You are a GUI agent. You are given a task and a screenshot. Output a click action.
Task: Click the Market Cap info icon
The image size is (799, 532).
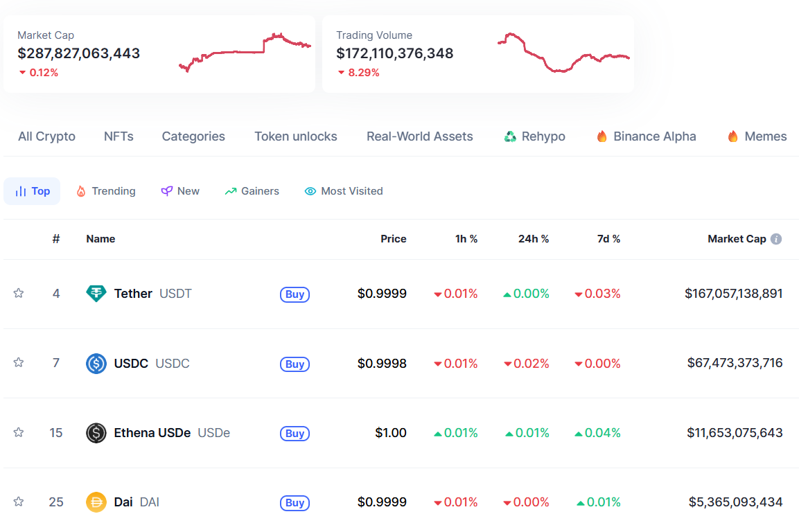(776, 239)
